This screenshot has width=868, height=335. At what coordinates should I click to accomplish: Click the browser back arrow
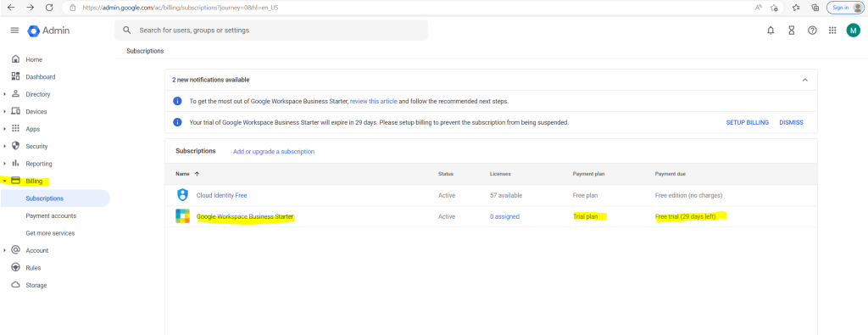click(x=11, y=7)
